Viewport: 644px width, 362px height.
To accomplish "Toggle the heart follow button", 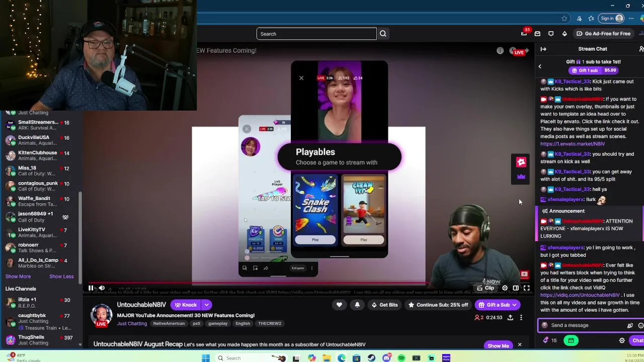I will (x=339, y=305).
